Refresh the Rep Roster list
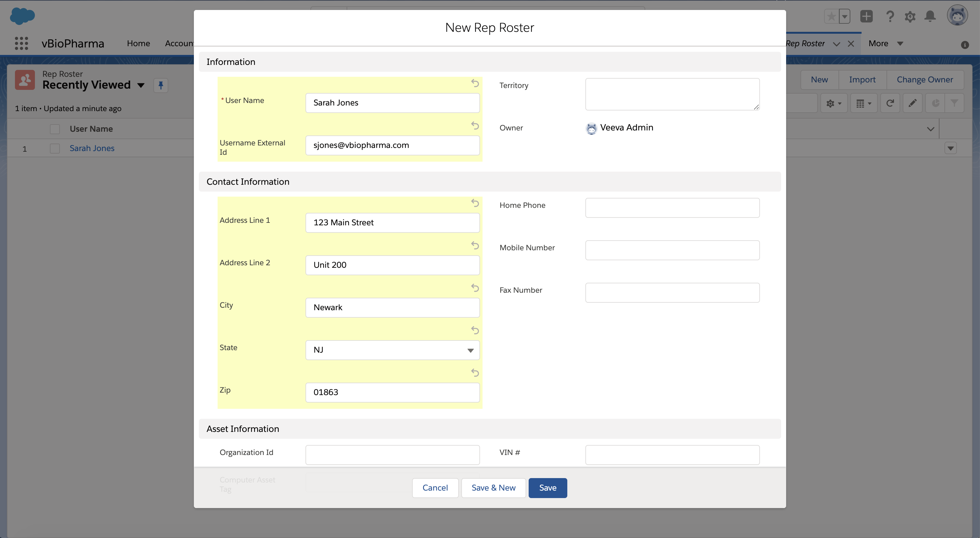 click(x=890, y=103)
